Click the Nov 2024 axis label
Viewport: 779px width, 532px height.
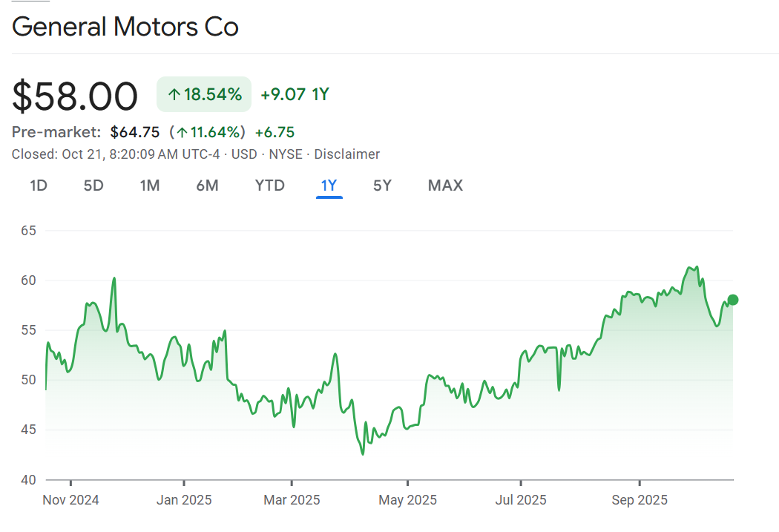point(70,500)
